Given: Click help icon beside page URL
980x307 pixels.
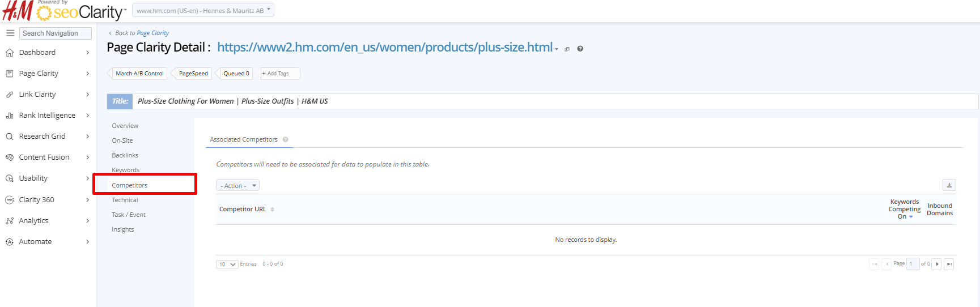Looking at the screenshot, I should pos(580,49).
